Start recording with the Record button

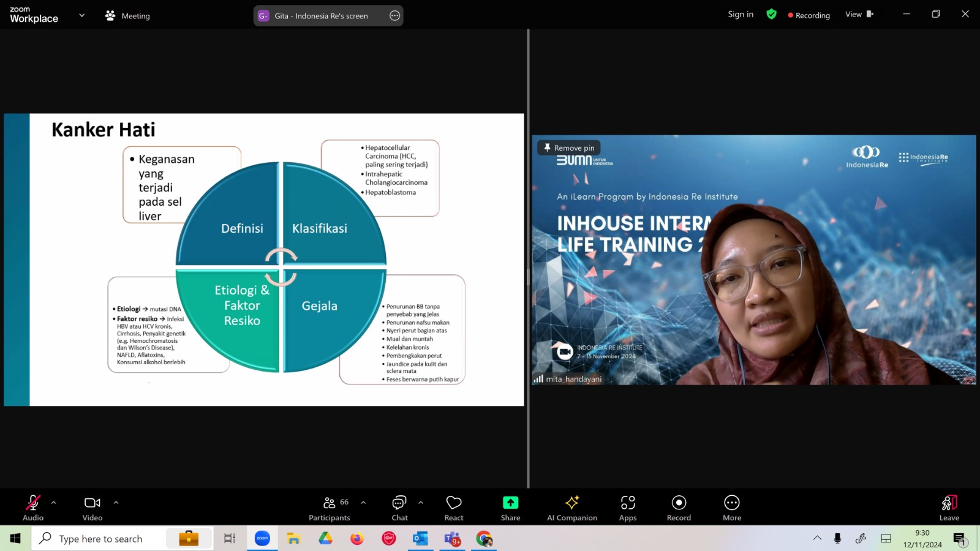click(x=679, y=508)
